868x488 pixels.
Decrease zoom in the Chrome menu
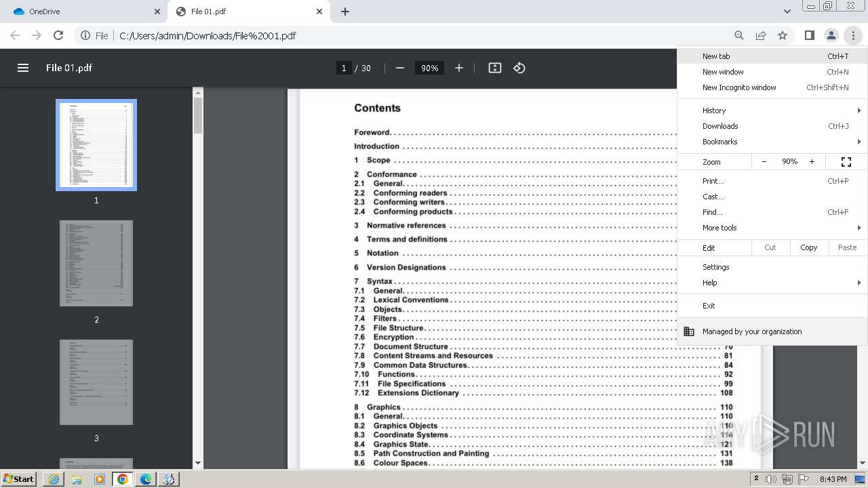pyautogui.click(x=764, y=162)
